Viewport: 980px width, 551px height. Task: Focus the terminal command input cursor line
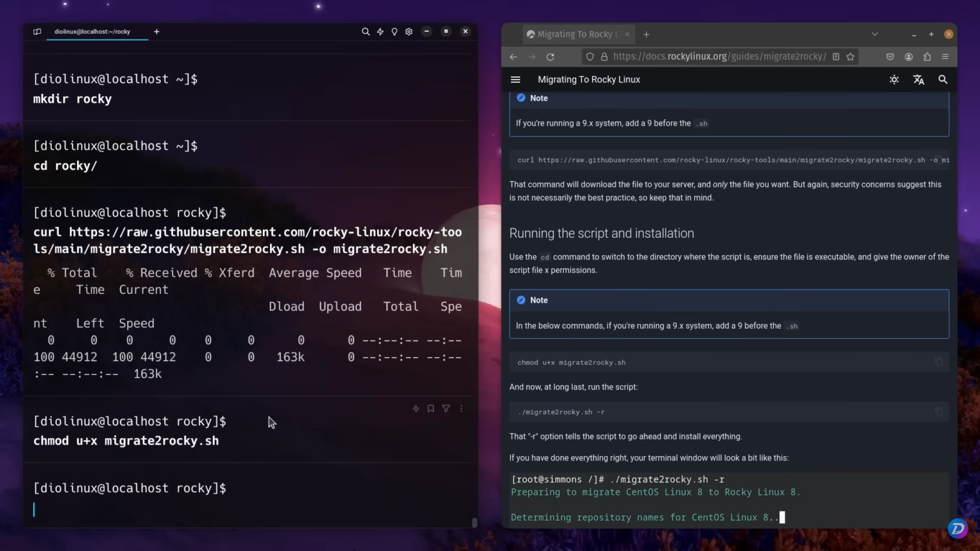(249, 510)
